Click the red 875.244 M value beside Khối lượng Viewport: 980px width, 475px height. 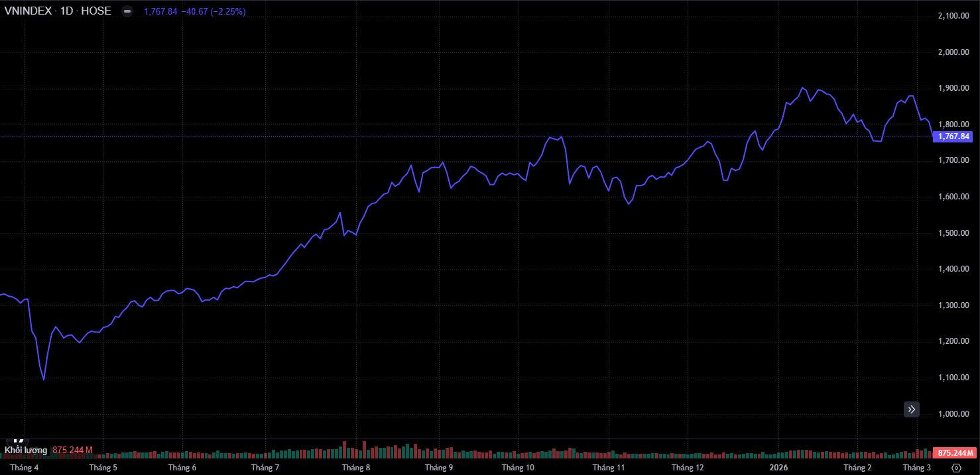(72, 450)
